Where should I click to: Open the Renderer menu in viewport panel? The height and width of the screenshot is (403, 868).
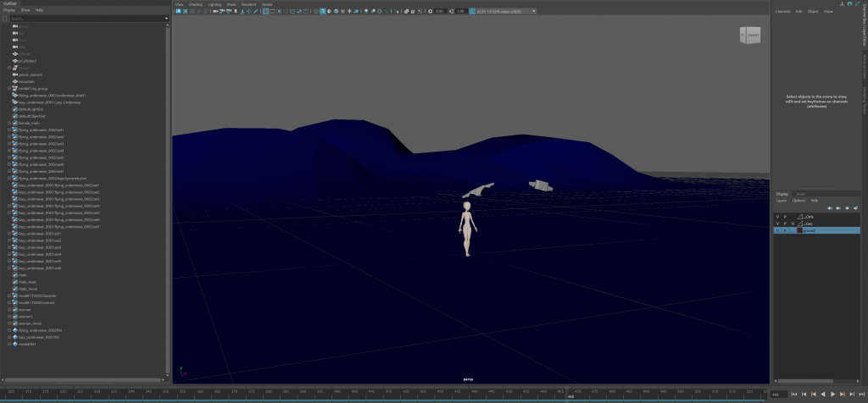coord(248,4)
